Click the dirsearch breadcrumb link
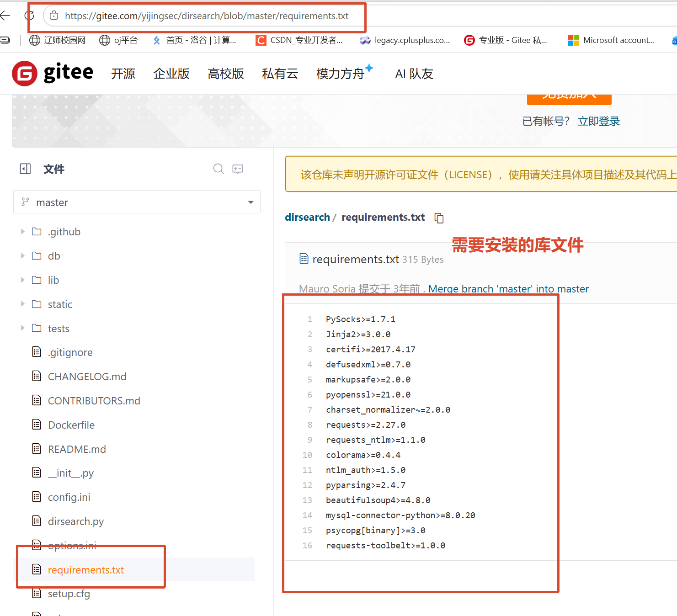The width and height of the screenshot is (677, 616). pyautogui.click(x=307, y=217)
